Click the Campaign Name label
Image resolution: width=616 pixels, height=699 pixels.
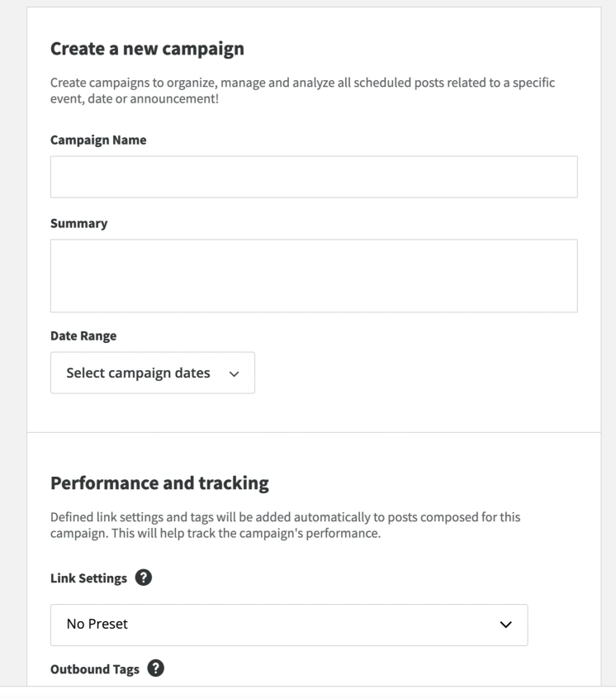(x=98, y=140)
